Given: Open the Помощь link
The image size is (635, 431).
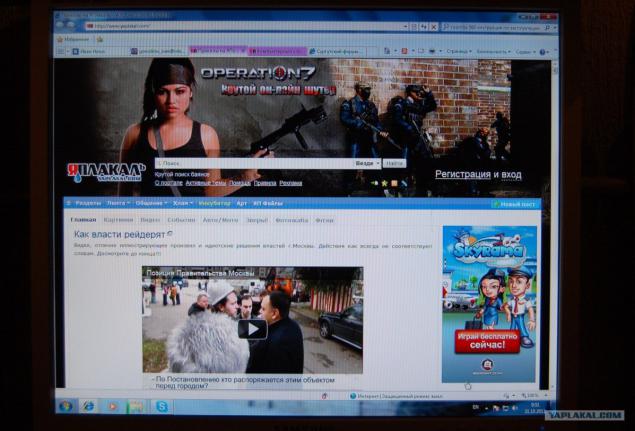Looking at the screenshot, I should click(x=240, y=183).
